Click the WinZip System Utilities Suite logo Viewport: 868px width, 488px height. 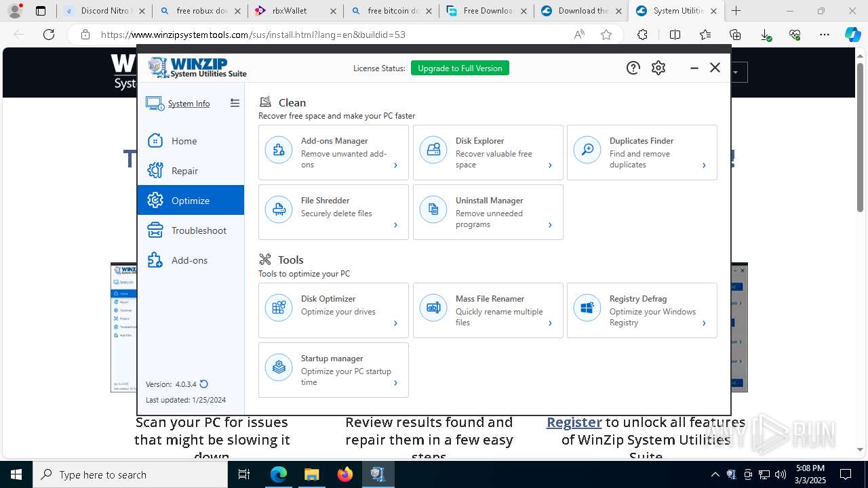click(x=197, y=67)
